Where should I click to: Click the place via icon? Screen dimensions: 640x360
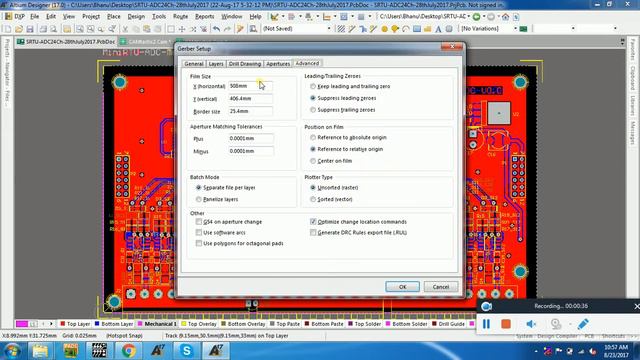coord(395,29)
